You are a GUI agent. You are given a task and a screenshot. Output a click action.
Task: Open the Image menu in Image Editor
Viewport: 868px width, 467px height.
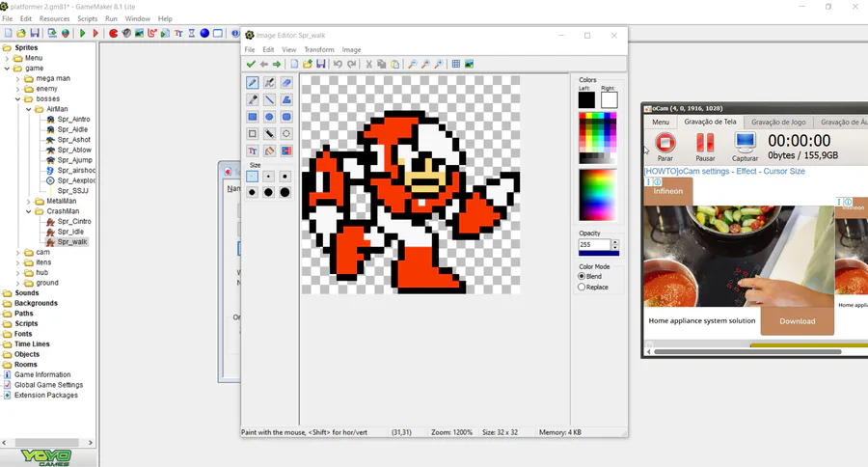click(x=351, y=50)
